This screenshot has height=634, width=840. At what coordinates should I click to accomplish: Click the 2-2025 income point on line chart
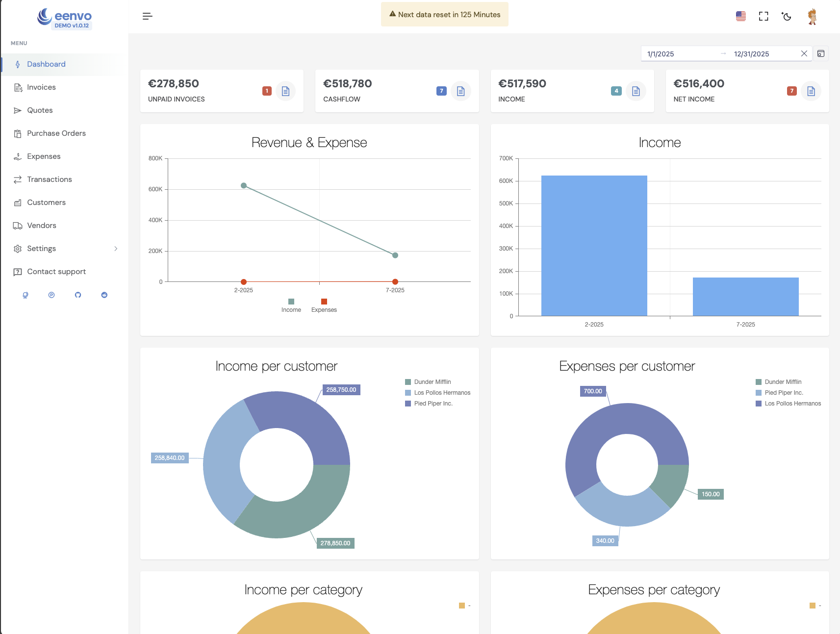click(244, 185)
